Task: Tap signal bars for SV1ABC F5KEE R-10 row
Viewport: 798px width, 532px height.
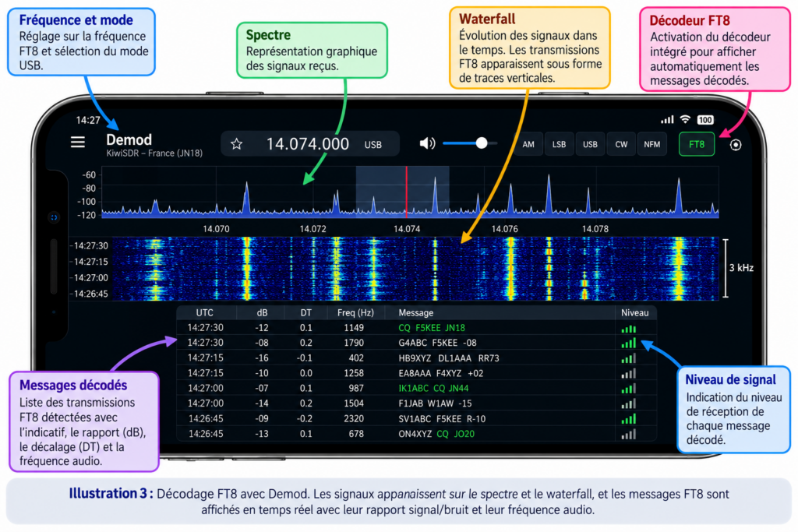Action: [x=629, y=419]
